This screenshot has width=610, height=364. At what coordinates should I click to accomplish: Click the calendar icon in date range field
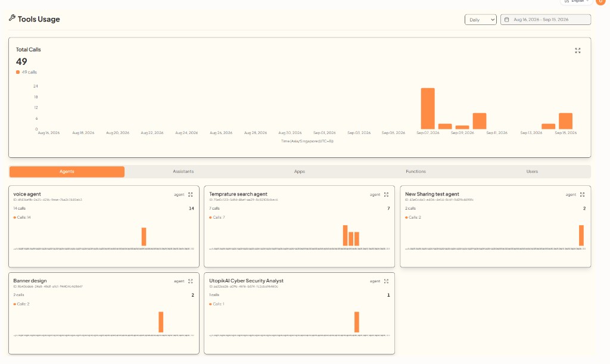[x=506, y=20]
